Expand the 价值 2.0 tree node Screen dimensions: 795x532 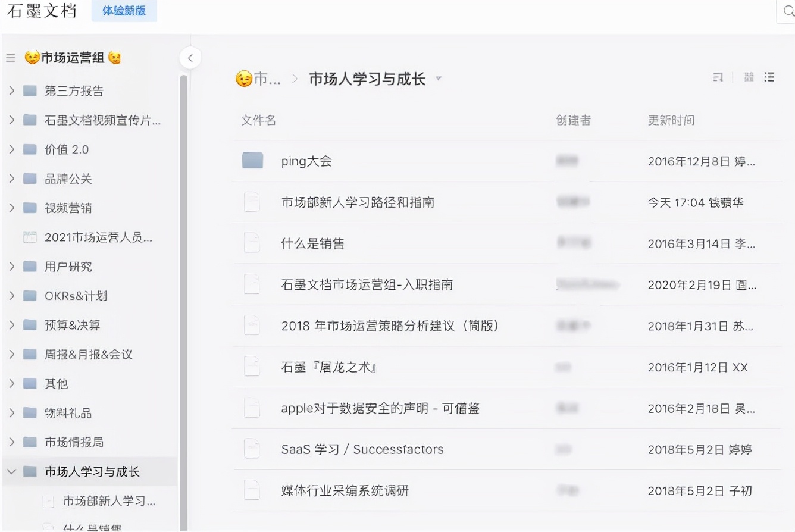coord(11,149)
